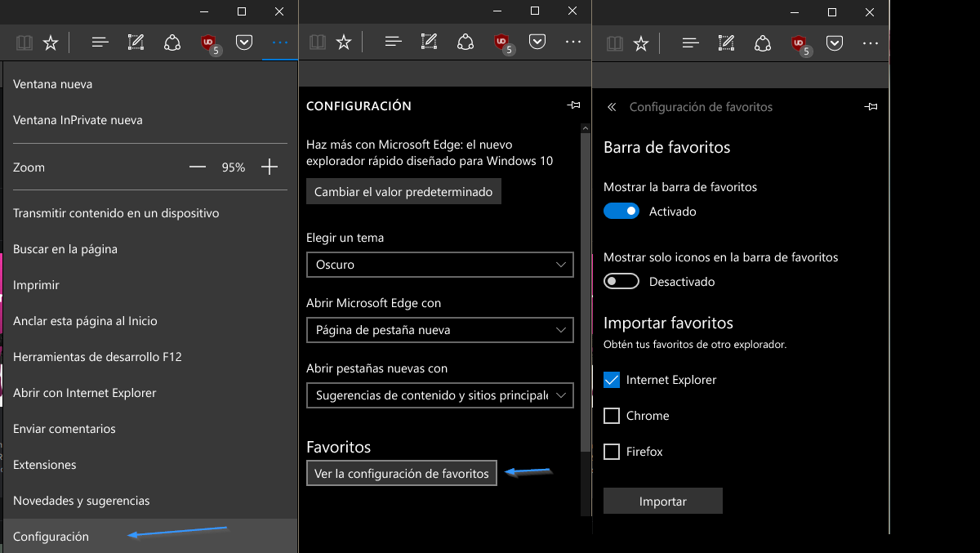Select Configuración from the menu
The height and width of the screenshot is (553, 980).
click(51, 537)
